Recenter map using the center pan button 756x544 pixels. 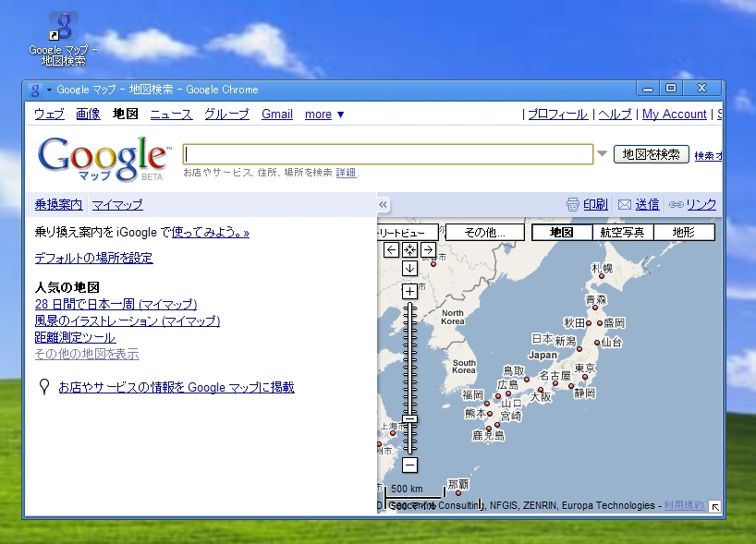[x=409, y=249]
